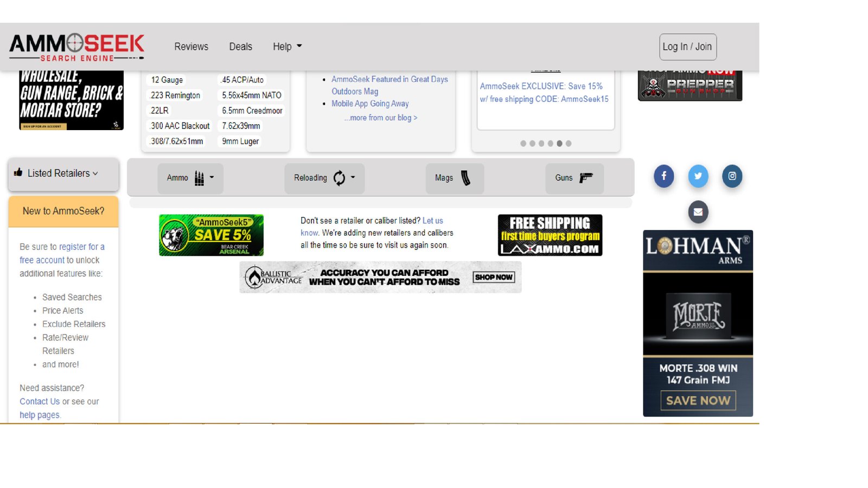Click the New to AmmoSeek? header
868x488 pixels.
coord(63,211)
